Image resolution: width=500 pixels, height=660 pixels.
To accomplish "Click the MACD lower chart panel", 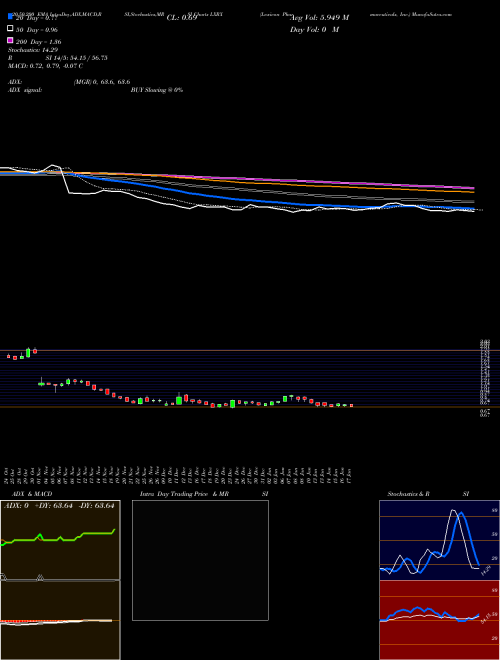I will (x=60, y=620).
